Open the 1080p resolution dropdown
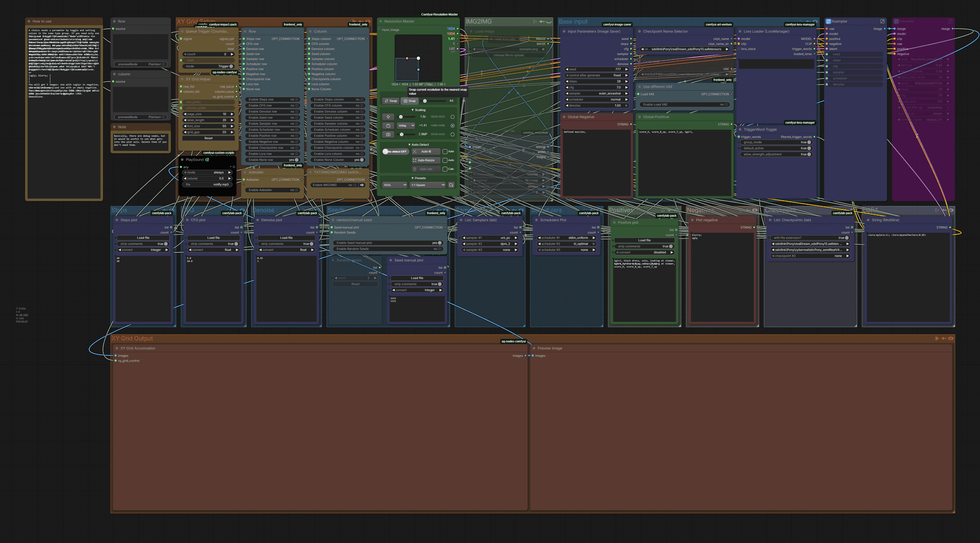980x543 pixels. tap(406, 126)
